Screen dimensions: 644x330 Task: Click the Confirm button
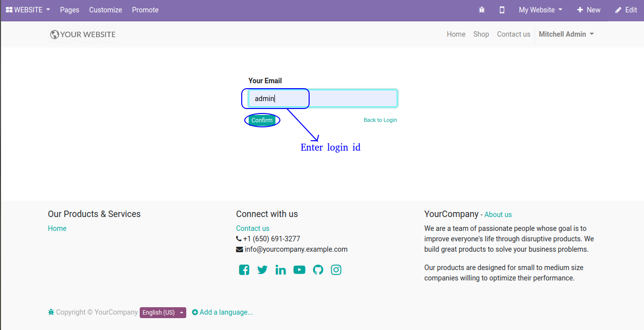262,120
